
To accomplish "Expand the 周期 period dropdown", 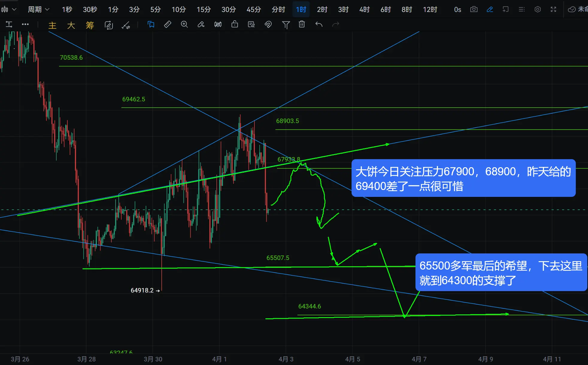I will 38,9.
